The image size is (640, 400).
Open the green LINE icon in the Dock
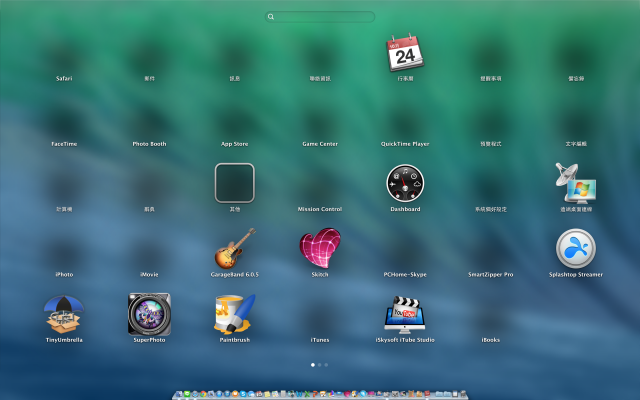point(187,394)
